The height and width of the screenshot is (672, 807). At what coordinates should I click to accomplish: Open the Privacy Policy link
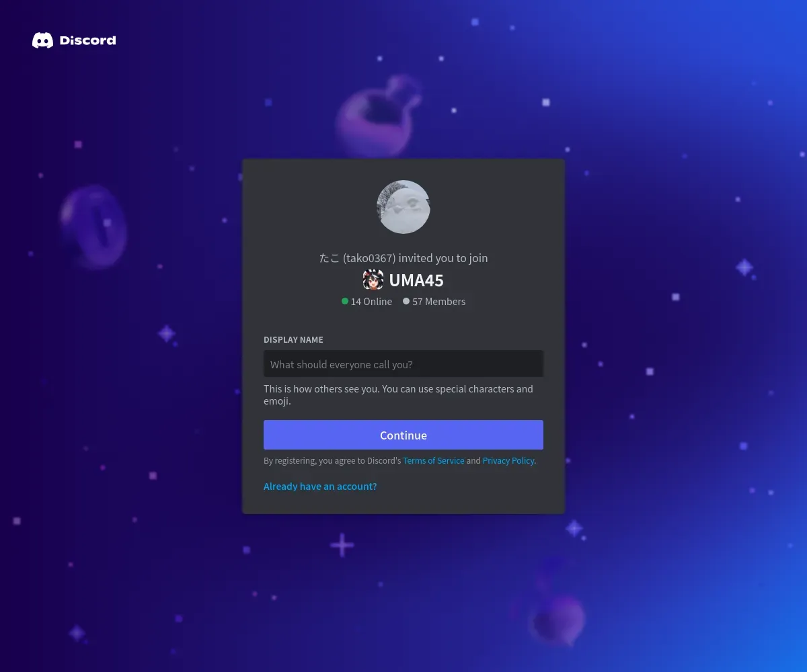[x=508, y=460]
